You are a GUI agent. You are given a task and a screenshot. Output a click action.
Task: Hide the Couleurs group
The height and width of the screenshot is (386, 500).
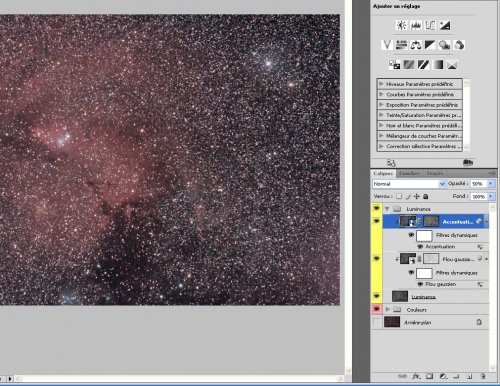click(x=377, y=309)
